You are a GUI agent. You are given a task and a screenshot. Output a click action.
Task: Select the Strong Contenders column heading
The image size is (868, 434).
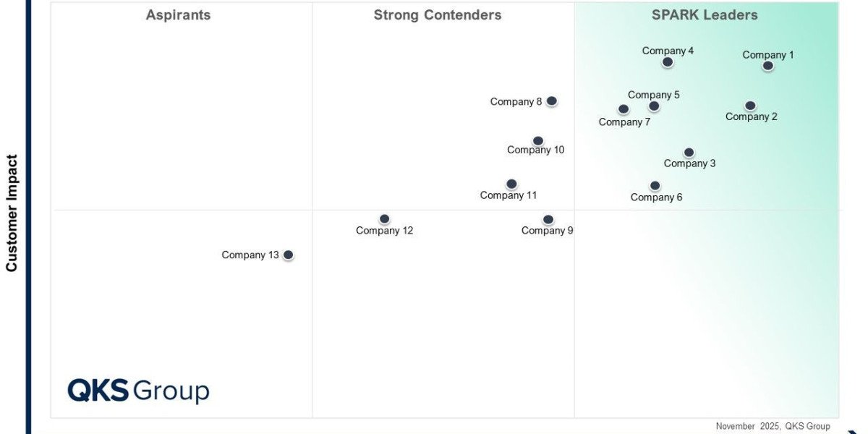[x=438, y=15]
